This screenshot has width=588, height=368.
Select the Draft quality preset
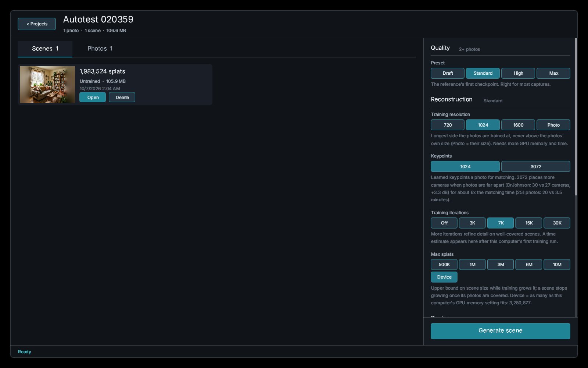pos(448,73)
